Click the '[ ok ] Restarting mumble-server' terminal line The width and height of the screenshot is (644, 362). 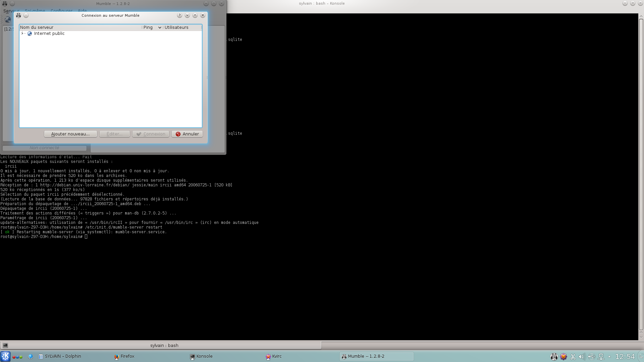(x=84, y=232)
